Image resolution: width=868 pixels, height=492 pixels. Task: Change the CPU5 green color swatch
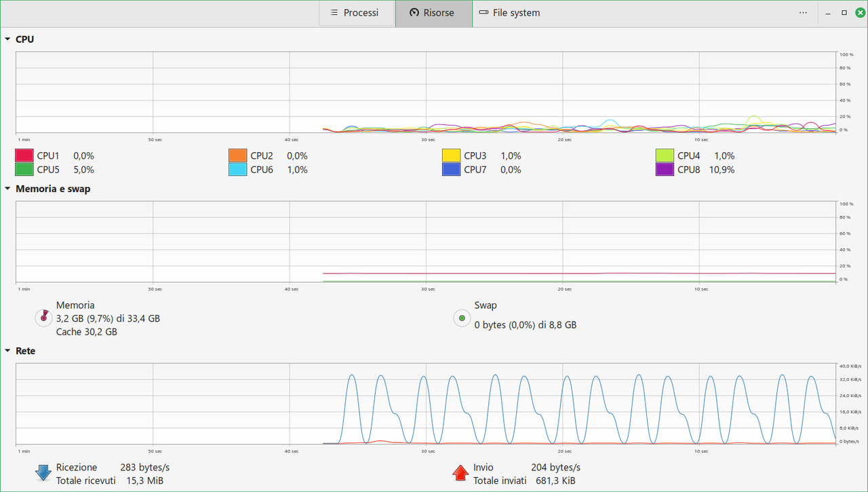[24, 170]
